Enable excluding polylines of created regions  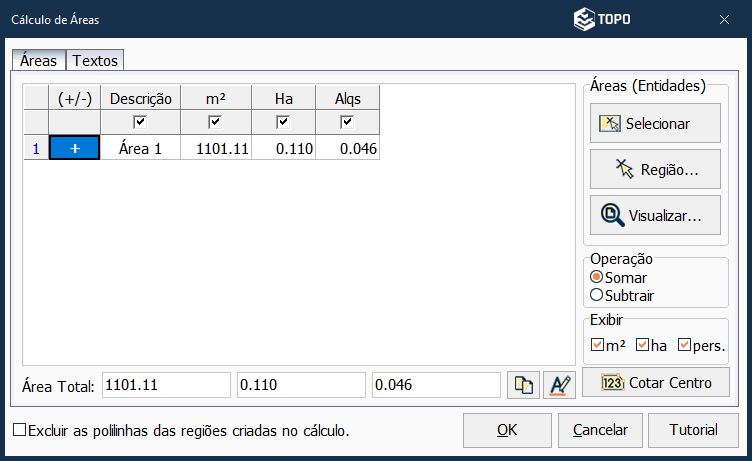[x=20, y=431]
